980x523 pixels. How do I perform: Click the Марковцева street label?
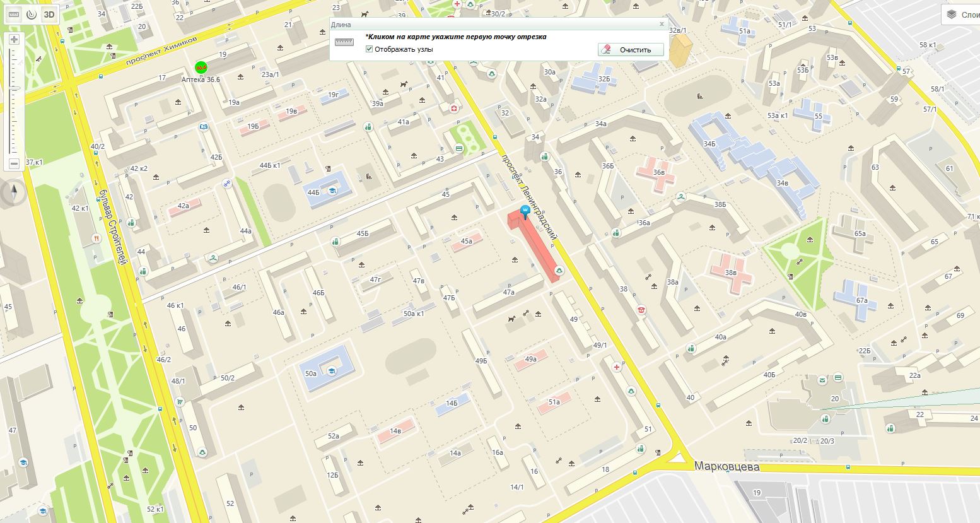click(726, 467)
